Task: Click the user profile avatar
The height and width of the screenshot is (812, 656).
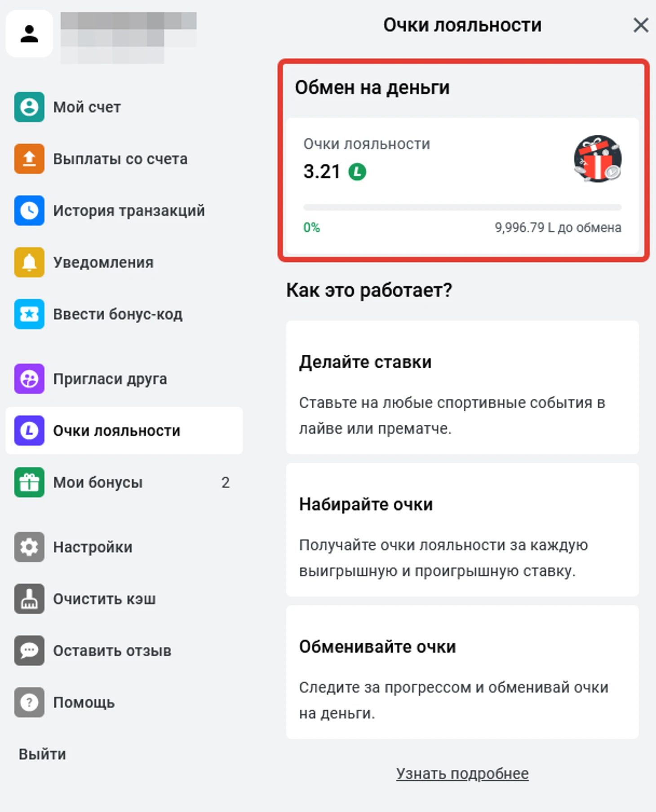Action: tap(29, 34)
